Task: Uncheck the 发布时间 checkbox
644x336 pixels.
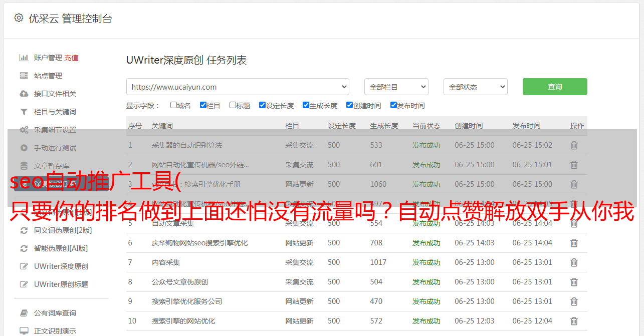Action: pos(393,105)
